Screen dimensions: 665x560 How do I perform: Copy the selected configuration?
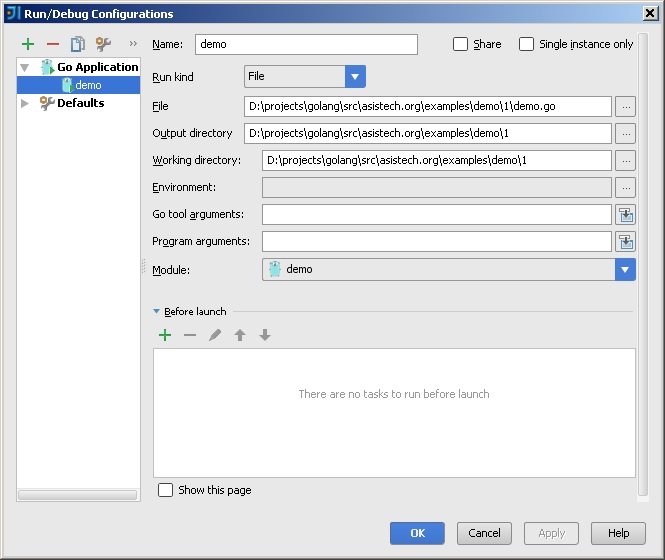click(78, 44)
